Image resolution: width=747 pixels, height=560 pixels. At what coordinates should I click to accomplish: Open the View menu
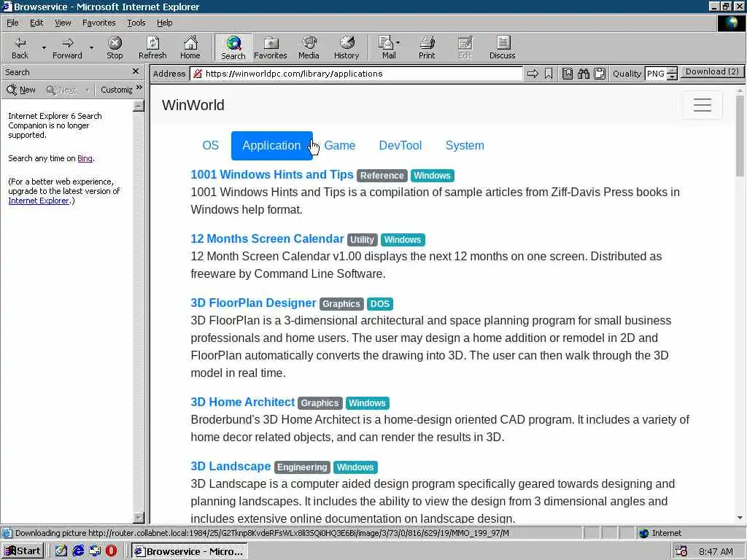[x=63, y=23]
